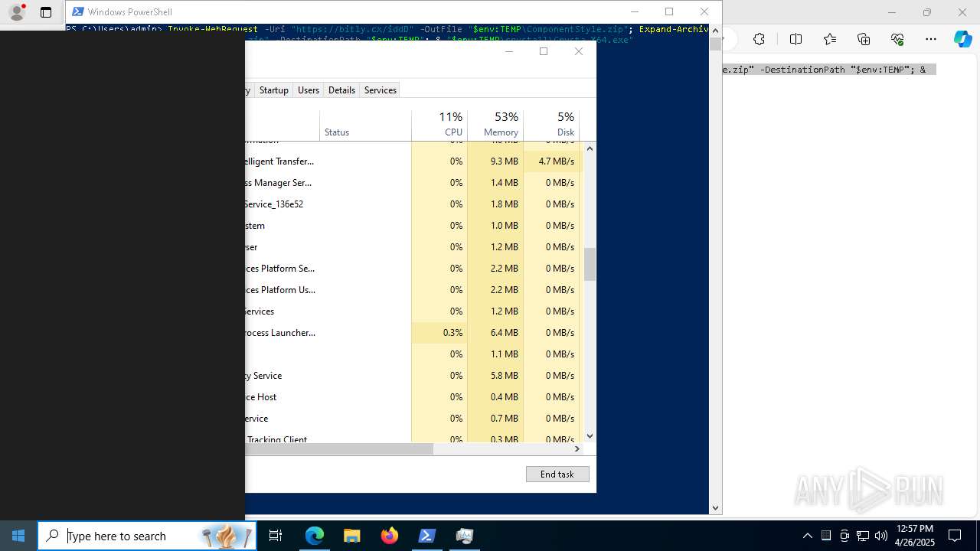Open Edge Settings and more ellipsis menu
This screenshot has height=551, width=980.
pyautogui.click(x=931, y=39)
